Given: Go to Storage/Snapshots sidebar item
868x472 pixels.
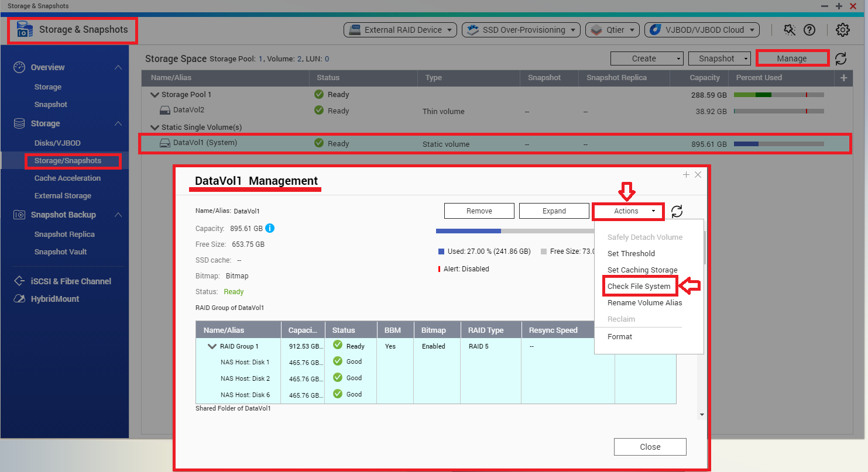Looking at the screenshot, I should [68, 160].
